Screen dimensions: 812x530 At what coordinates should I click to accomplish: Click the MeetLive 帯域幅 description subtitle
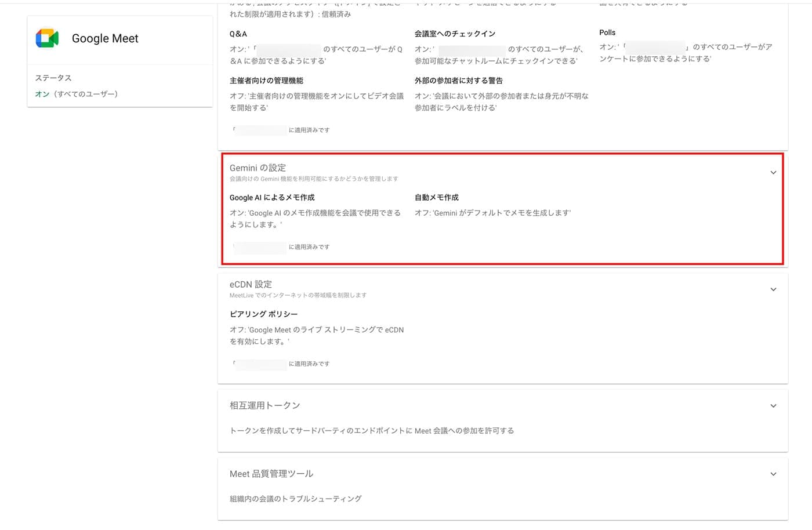tap(298, 295)
